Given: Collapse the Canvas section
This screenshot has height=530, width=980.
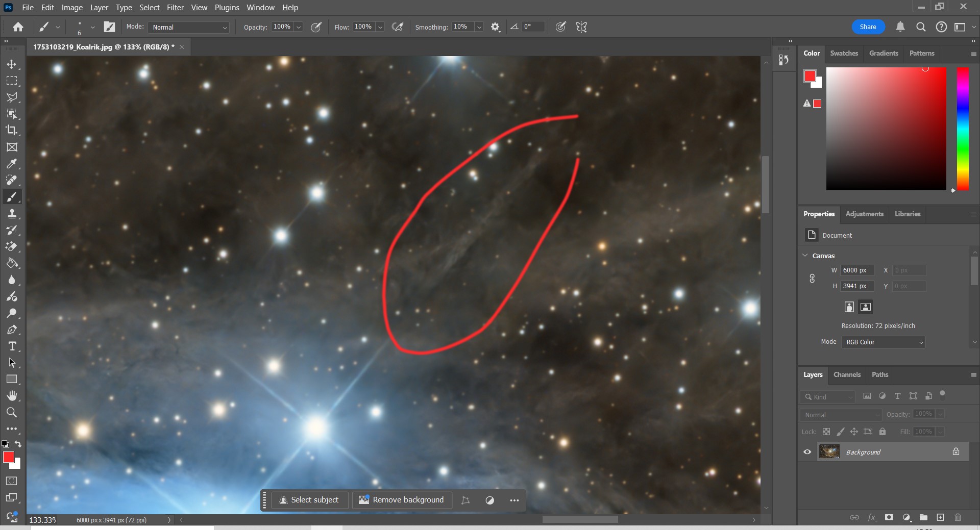Looking at the screenshot, I should point(805,256).
